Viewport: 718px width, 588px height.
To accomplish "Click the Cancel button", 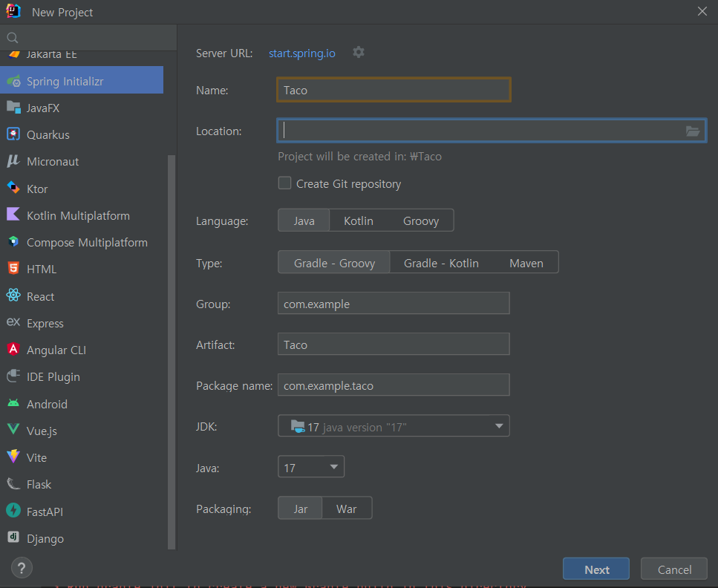I will click(674, 569).
